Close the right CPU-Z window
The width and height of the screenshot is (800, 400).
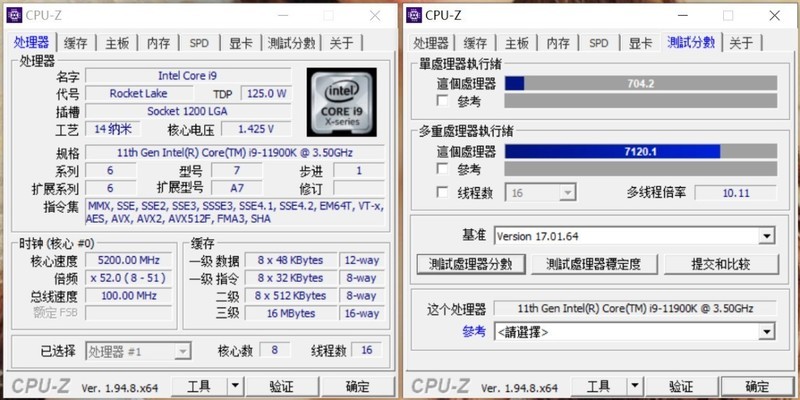pyautogui.click(x=774, y=16)
